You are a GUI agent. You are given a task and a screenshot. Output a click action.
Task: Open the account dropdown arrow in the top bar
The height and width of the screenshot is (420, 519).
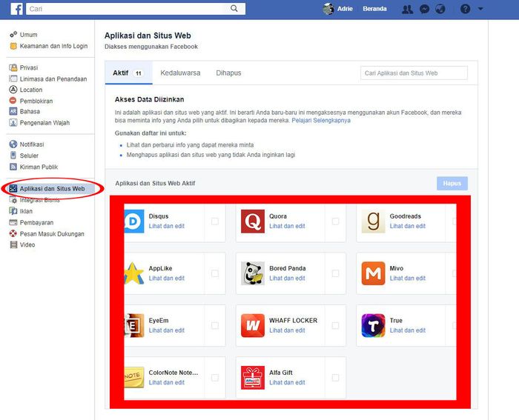click(x=480, y=9)
